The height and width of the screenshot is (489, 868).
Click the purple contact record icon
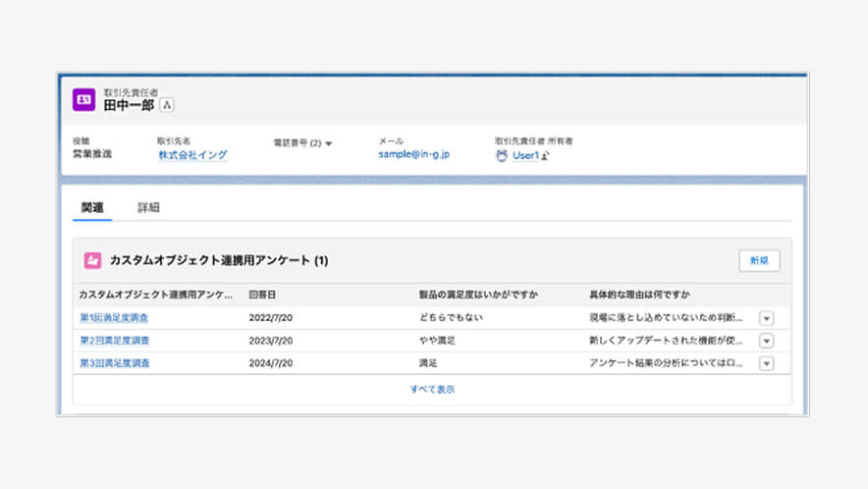(x=84, y=99)
